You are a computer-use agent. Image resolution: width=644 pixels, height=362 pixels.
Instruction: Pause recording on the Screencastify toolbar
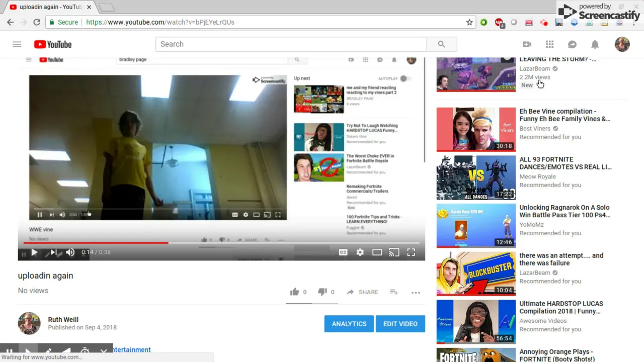9,352
